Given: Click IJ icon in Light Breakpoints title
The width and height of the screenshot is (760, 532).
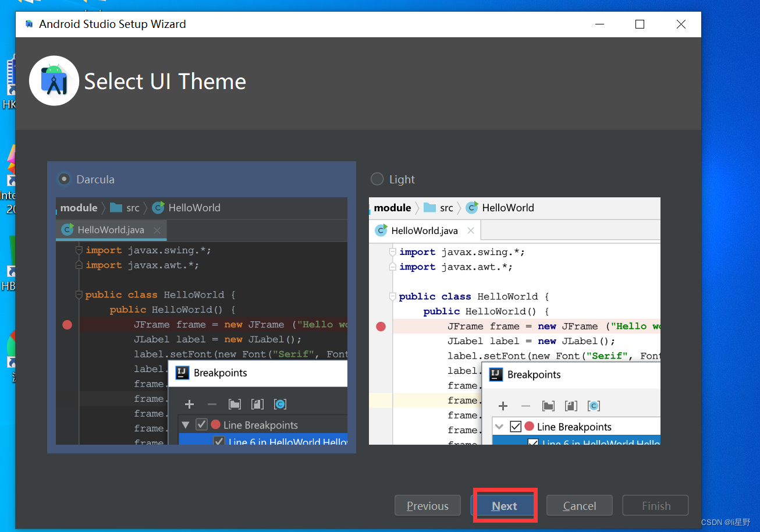Looking at the screenshot, I should tap(496, 374).
